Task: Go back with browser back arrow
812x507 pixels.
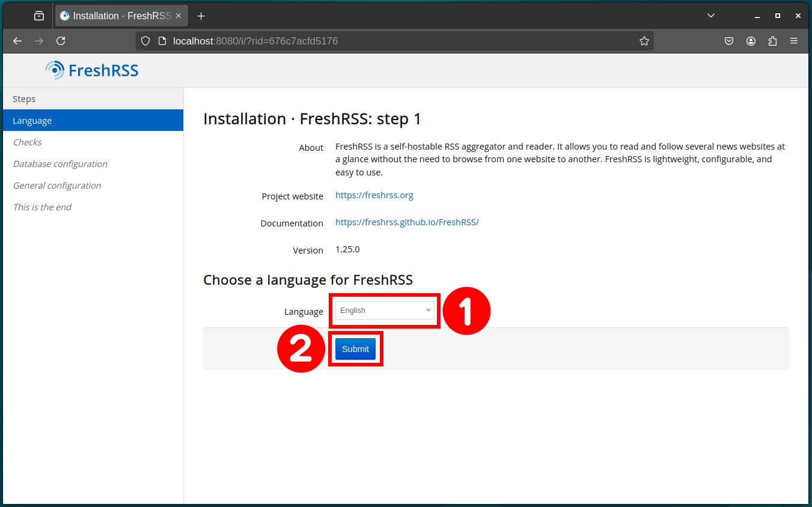Action: tap(17, 41)
